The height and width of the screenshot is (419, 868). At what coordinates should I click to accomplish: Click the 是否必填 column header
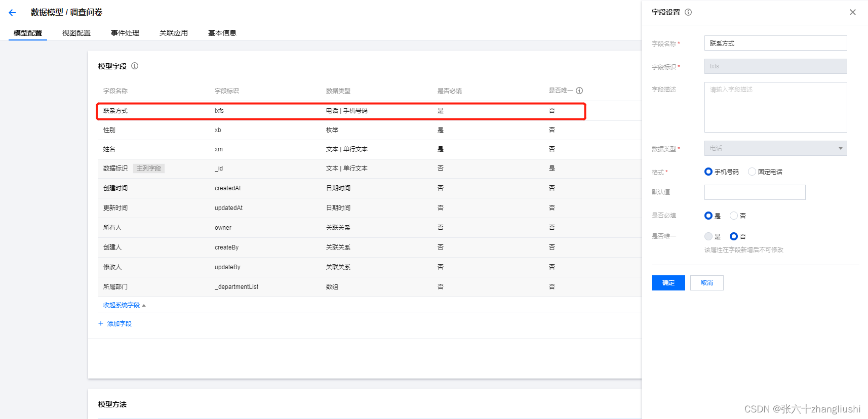pyautogui.click(x=450, y=91)
